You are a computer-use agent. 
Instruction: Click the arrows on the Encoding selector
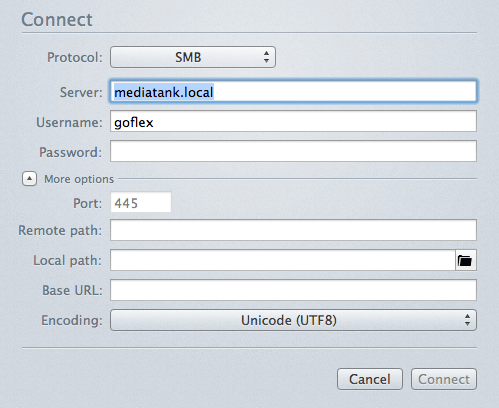point(467,320)
